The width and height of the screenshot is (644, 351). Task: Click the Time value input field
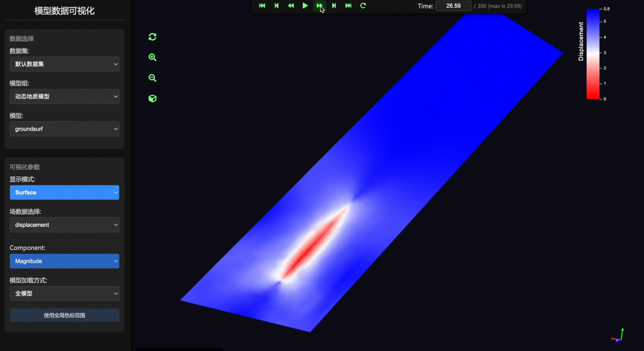coord(453,6)
